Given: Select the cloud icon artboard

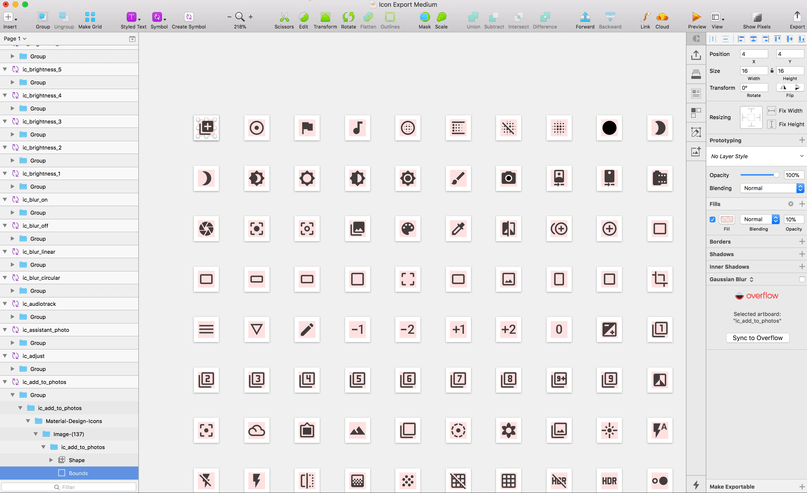Looking at the screenshot, I should (x=257, y=431).
